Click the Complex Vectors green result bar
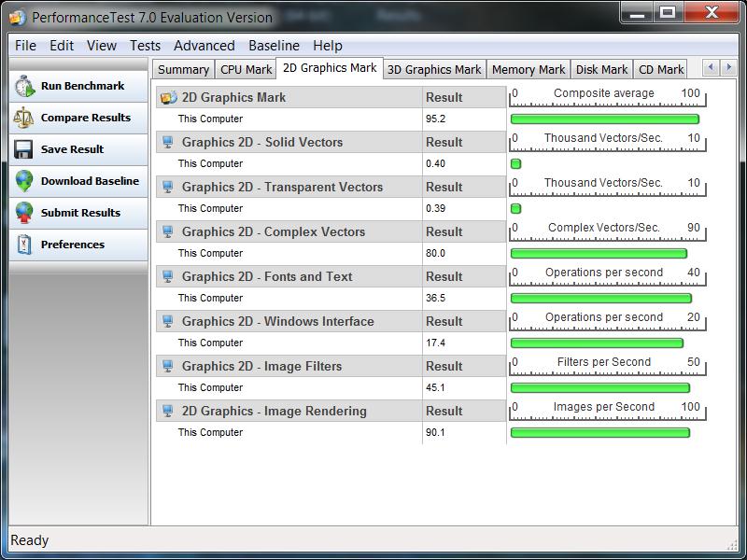The height and width of the screenshot is (560, 747). pyautogui.click(x=599, y=253)
